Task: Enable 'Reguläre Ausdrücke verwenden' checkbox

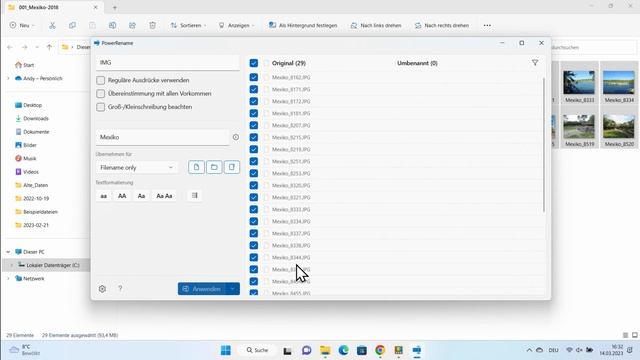Action: coord(100,80)
